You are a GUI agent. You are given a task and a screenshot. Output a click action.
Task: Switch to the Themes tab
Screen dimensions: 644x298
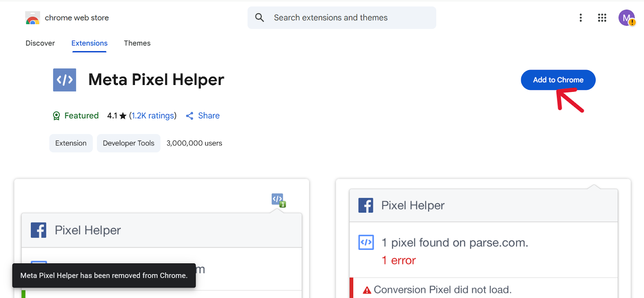click(x=137, y=43)
